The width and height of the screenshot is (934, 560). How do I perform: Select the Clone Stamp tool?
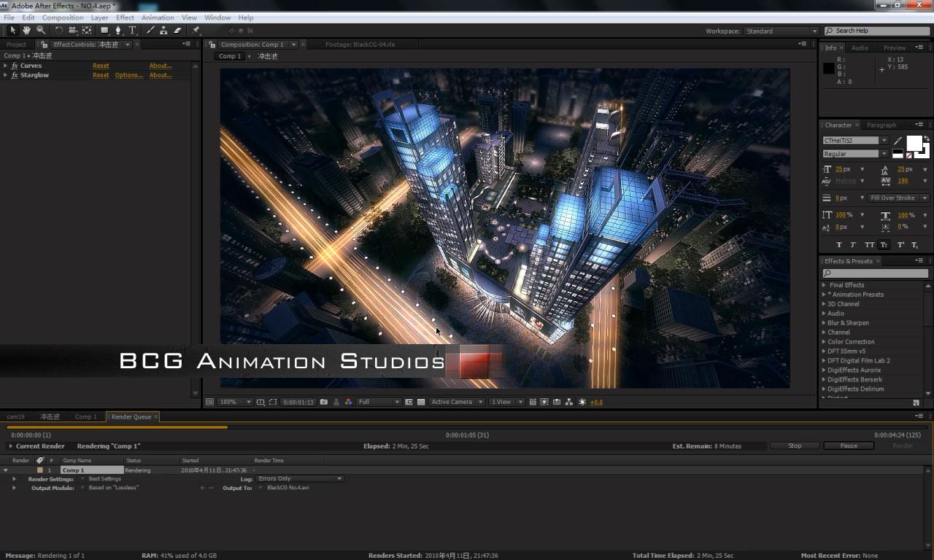pos(163,31)
